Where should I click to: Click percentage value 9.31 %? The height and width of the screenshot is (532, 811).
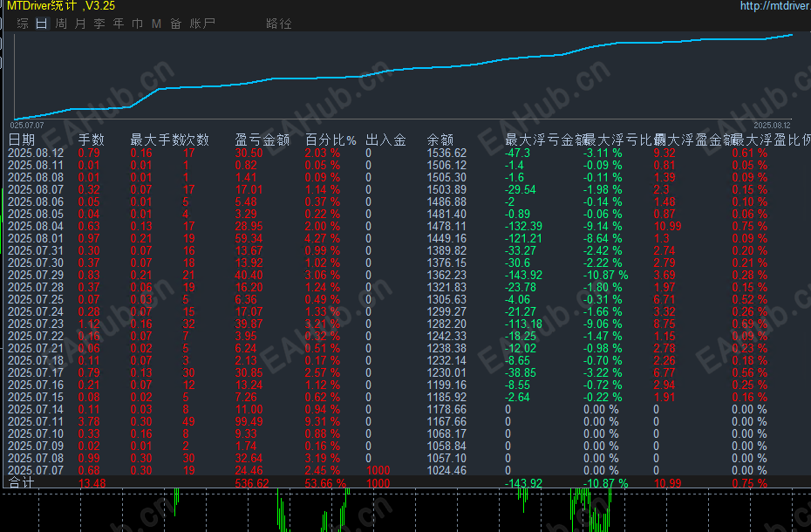coord(323,422)
